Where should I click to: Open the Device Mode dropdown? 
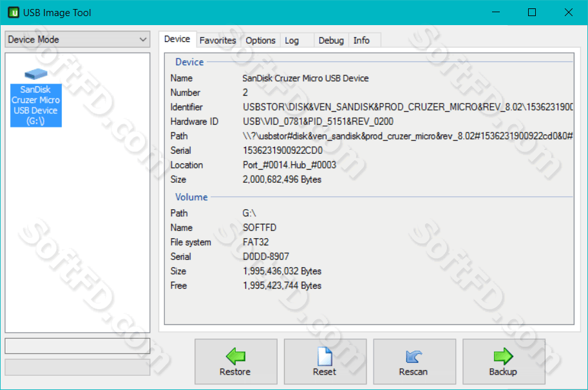pyautogui.click(x=77, y=39)
